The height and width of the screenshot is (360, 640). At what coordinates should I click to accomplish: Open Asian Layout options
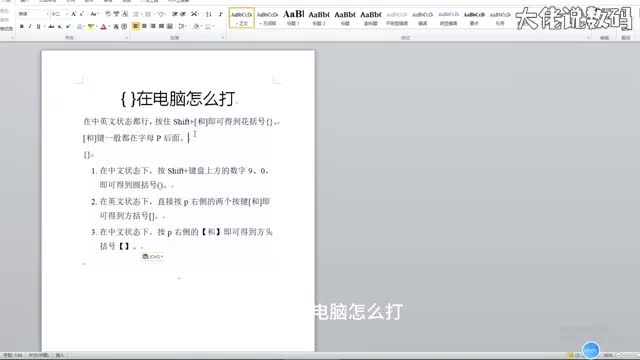tap(194, 14)
